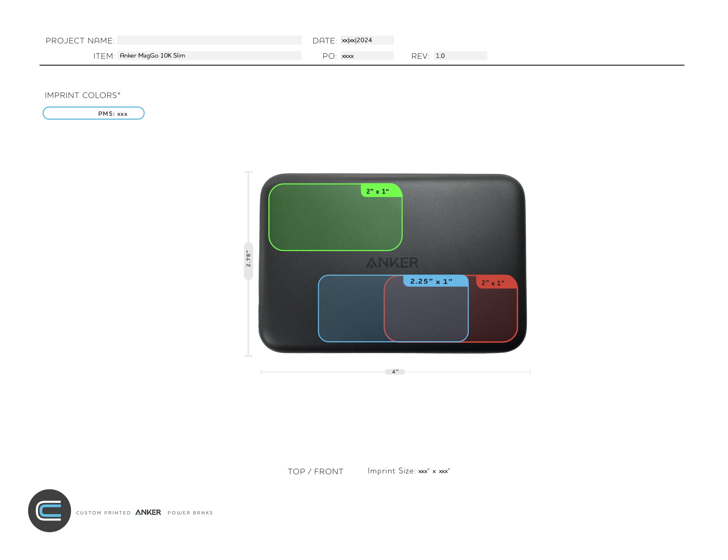Click the embossed ANKER logo on power bank

[x=392, y=263]
